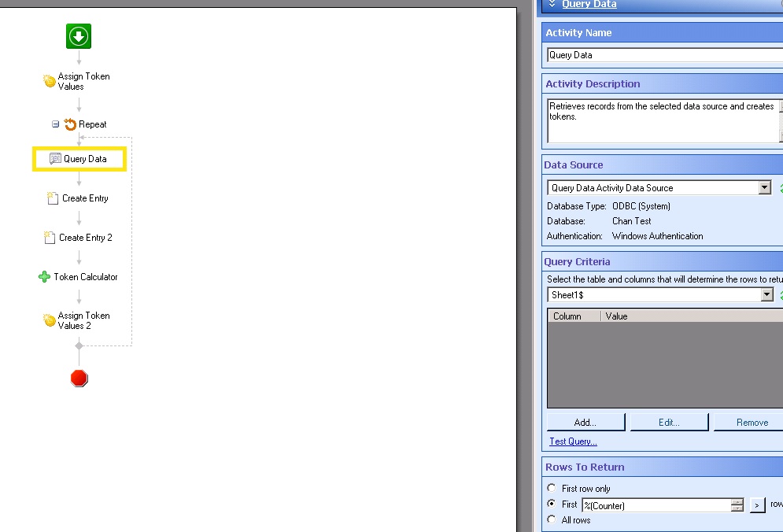Click the row count spinner arrows

pyautogui.click(x=737, y=505)
